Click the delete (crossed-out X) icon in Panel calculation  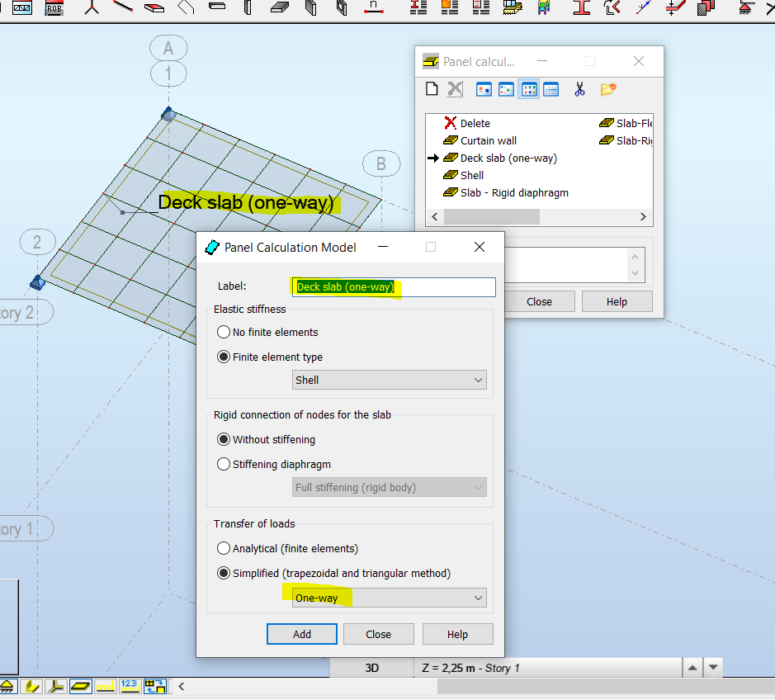point(455,88)
